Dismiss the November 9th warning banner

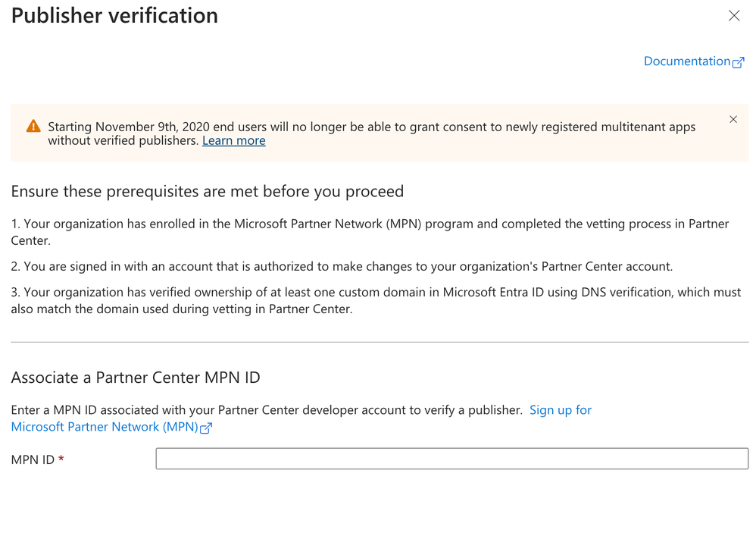click(x=733, y=120)
